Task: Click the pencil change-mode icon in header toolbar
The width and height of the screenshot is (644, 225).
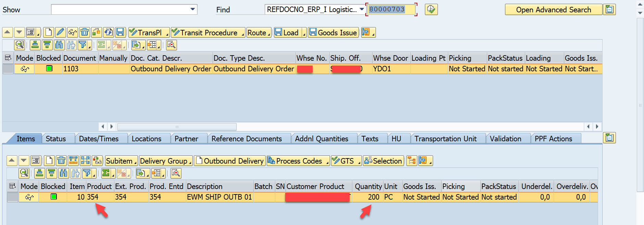Action: [60, 33]
